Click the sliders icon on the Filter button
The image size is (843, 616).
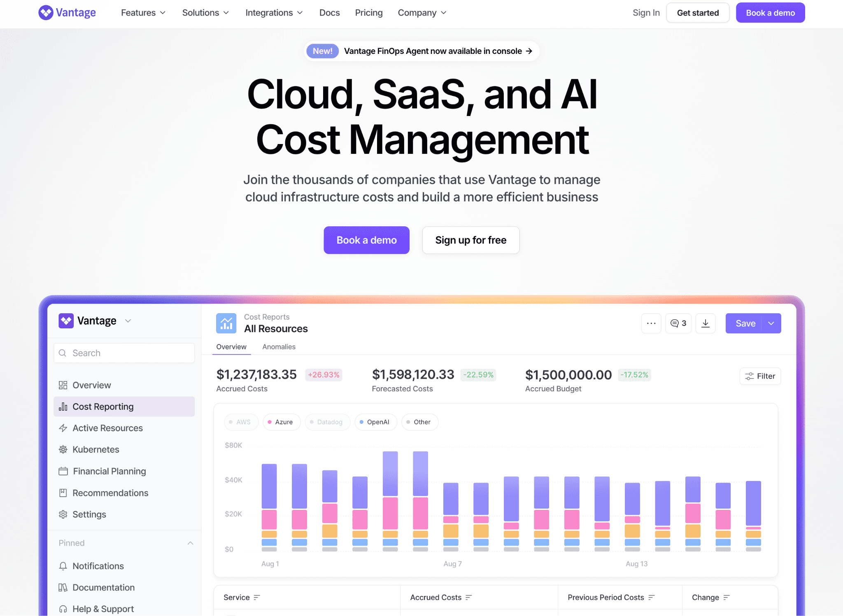[750, 376]
